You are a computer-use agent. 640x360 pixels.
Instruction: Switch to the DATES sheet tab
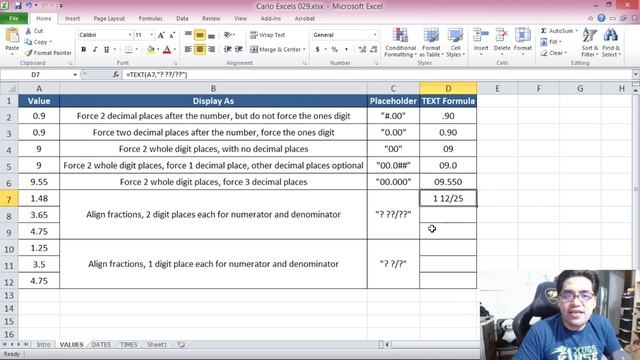[x=101, y=344]
